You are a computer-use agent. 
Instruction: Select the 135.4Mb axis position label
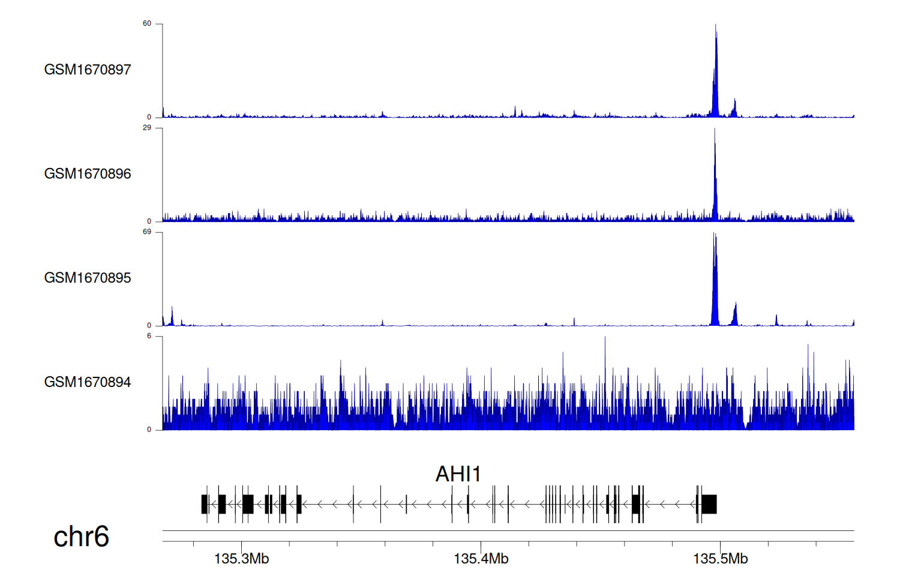pyautogui.click(x=481, y=559)
